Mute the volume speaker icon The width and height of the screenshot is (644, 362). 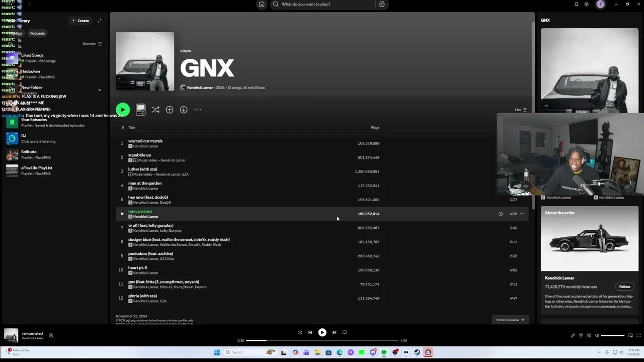(597, 335)
